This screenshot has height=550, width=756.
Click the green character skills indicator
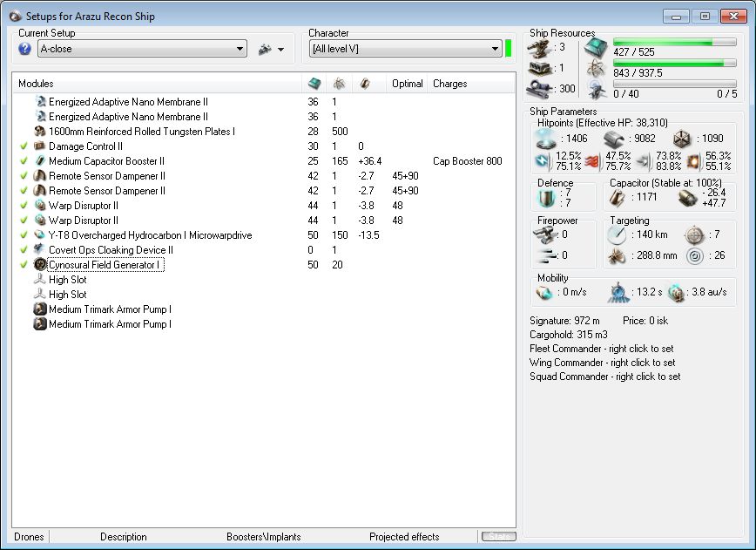(x=508, y=49)
